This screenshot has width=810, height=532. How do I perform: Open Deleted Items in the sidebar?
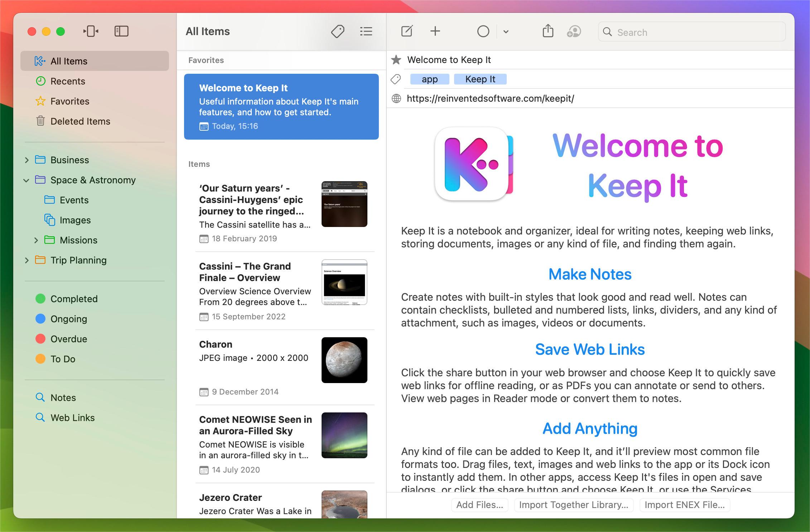[x=95, y=121]
